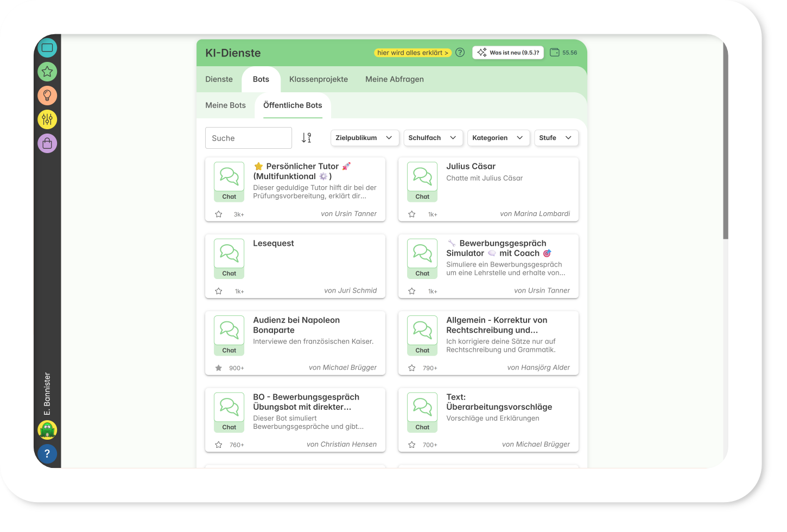Click the 'Was ist neu (9.5.)?' button
The image size is (787, 532).
pyautogui.click(x=509, y=53)
